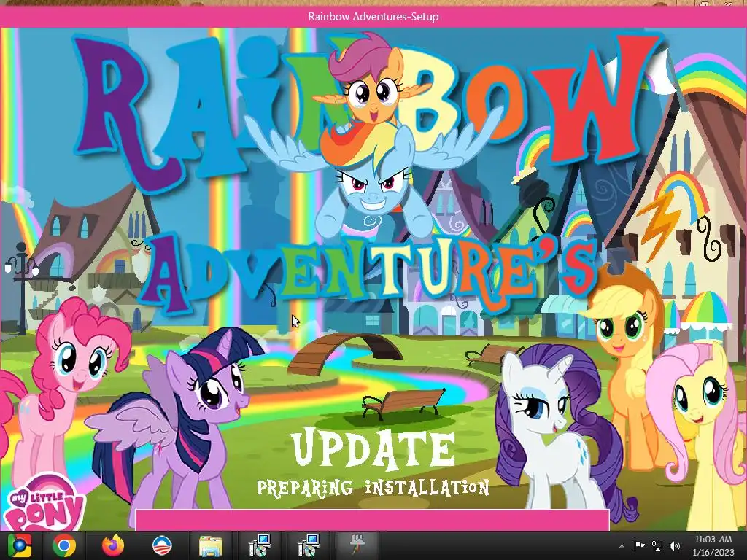Click the installer icon beside the active setup app

[x=309, y=545]
